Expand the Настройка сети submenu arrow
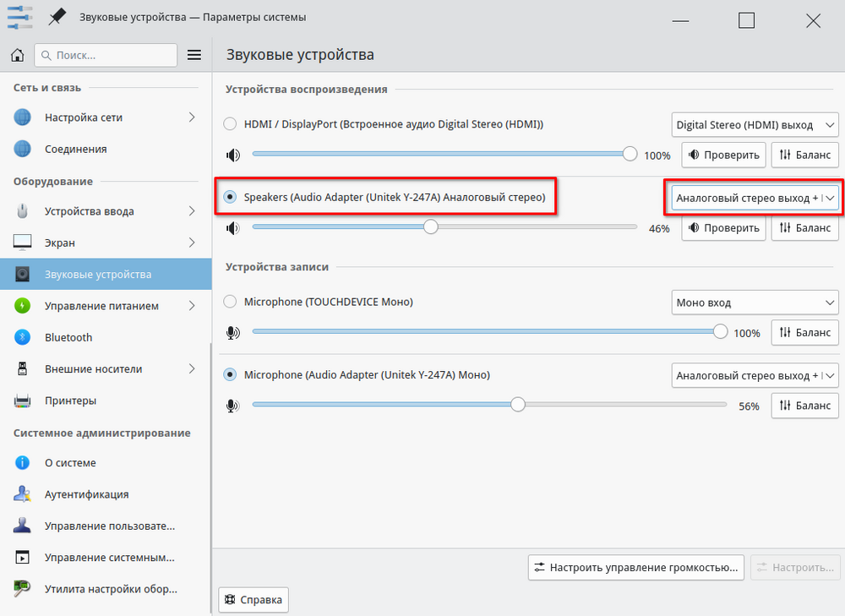Viewport: 845px width, 616px height. 192,117
